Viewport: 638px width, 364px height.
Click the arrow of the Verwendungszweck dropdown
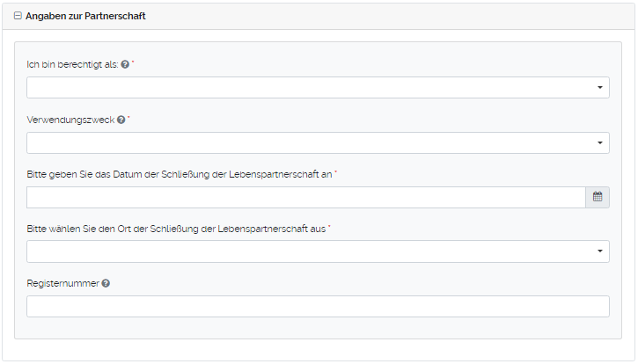click(x=599, y=142)
